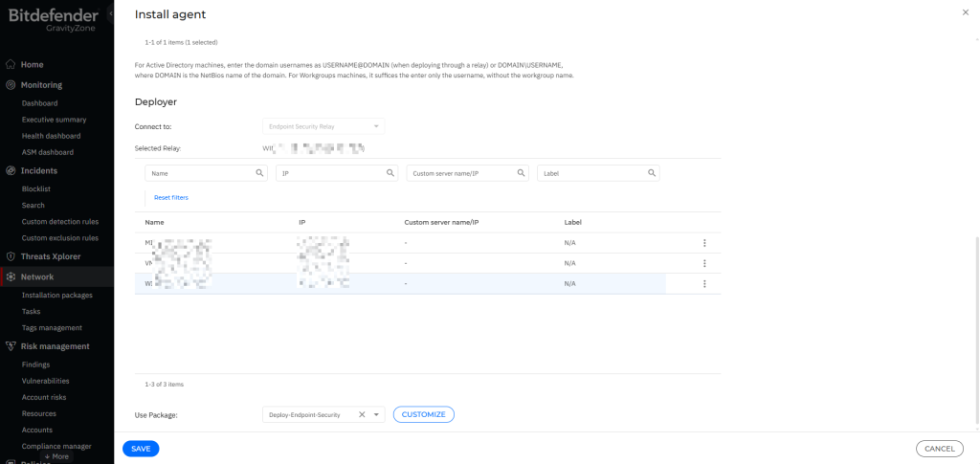Open Installation packages in the sidebar
The image size is (980, 464).
point(57,295)
